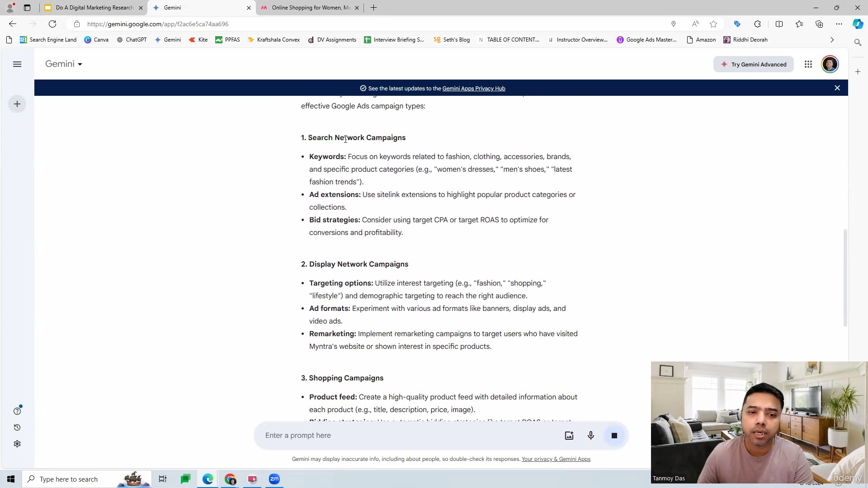
Task: Open the Gemini Apps Privacy Hub link
Action: pos(474,89)
